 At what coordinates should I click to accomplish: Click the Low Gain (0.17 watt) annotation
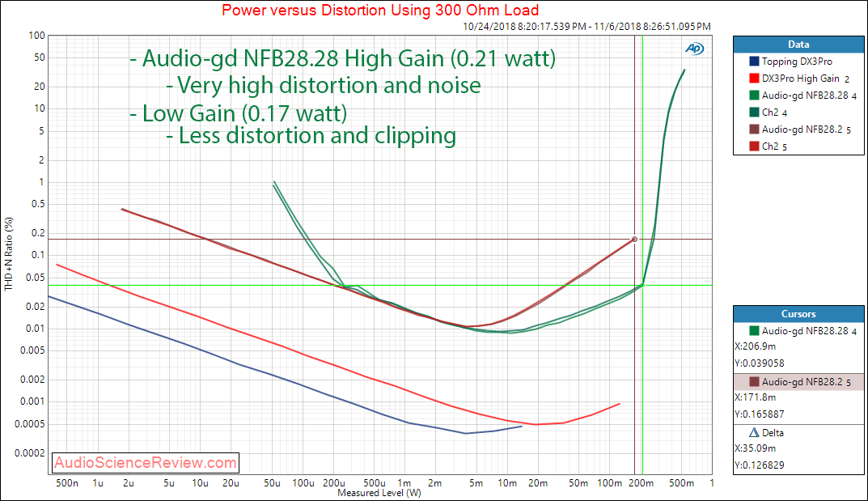239,113
